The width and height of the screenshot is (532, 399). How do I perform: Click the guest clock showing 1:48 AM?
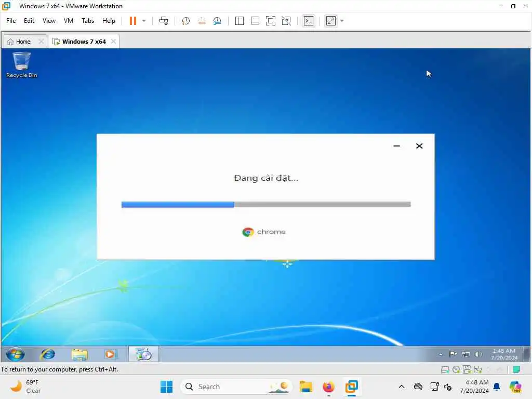(x=504, y=354)
